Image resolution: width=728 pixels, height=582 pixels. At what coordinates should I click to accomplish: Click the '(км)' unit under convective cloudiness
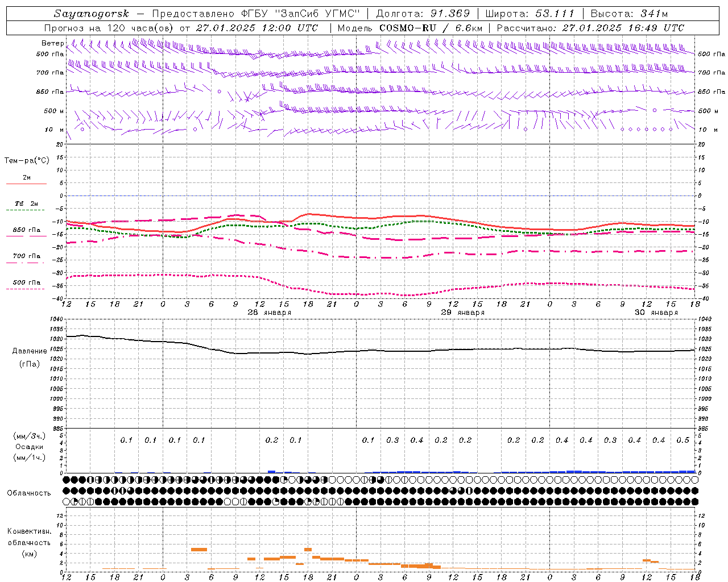pos(30,554)
